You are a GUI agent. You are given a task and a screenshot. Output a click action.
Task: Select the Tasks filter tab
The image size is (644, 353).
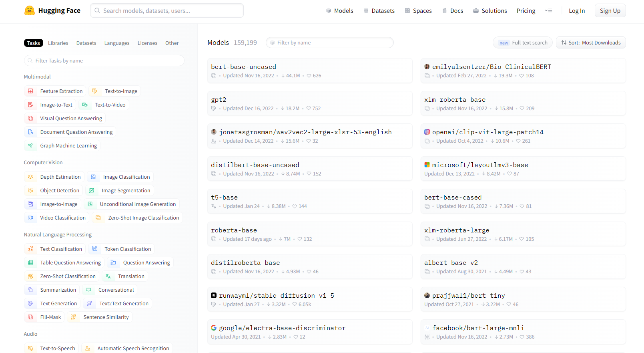pyautogui.click(x=34, y=43)
